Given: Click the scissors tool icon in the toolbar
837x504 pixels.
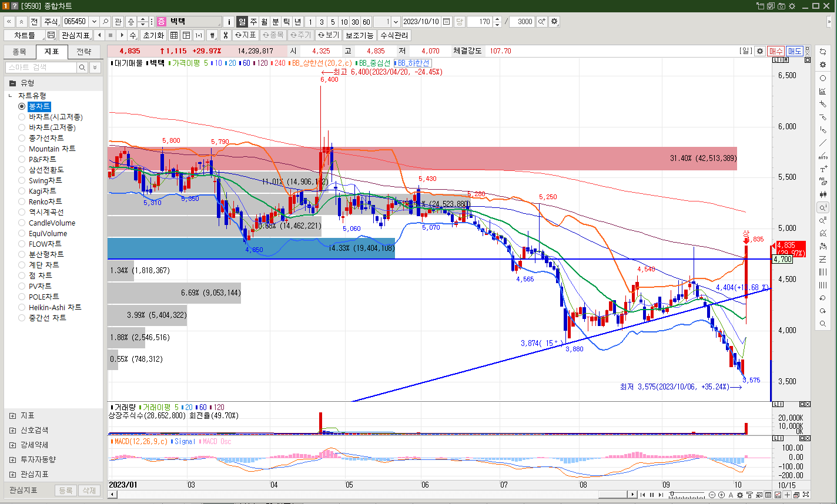Looking at the screenshot, I should 225,35.
